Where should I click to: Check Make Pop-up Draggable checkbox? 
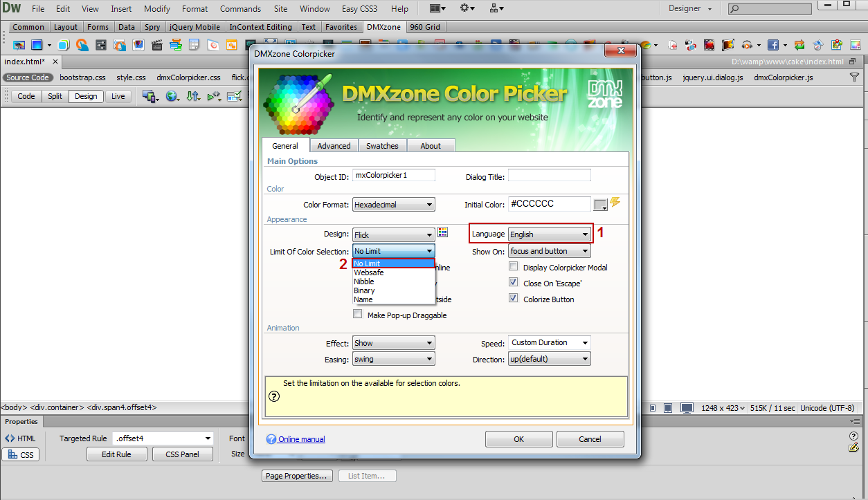coord(358,314)
